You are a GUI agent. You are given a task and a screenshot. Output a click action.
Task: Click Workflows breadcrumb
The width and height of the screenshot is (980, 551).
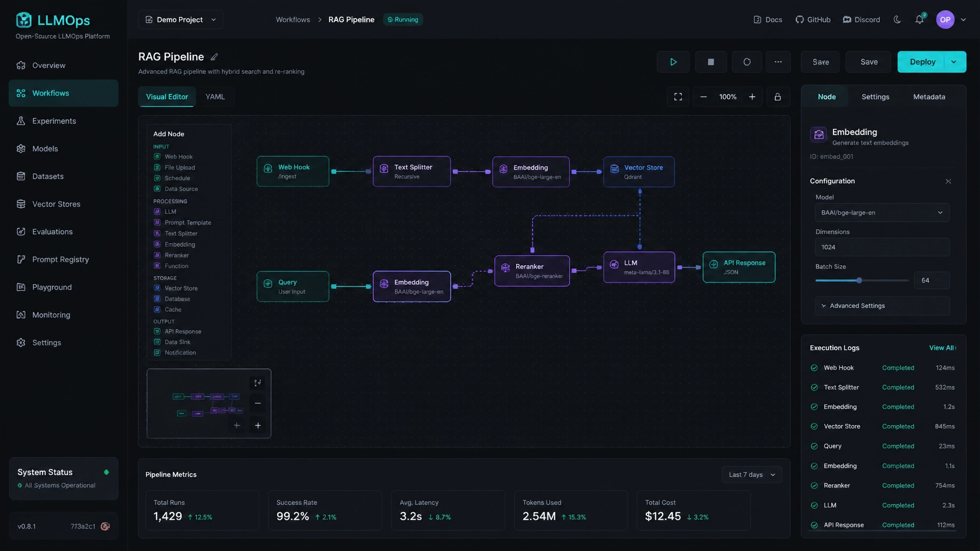tap(293, 20)
